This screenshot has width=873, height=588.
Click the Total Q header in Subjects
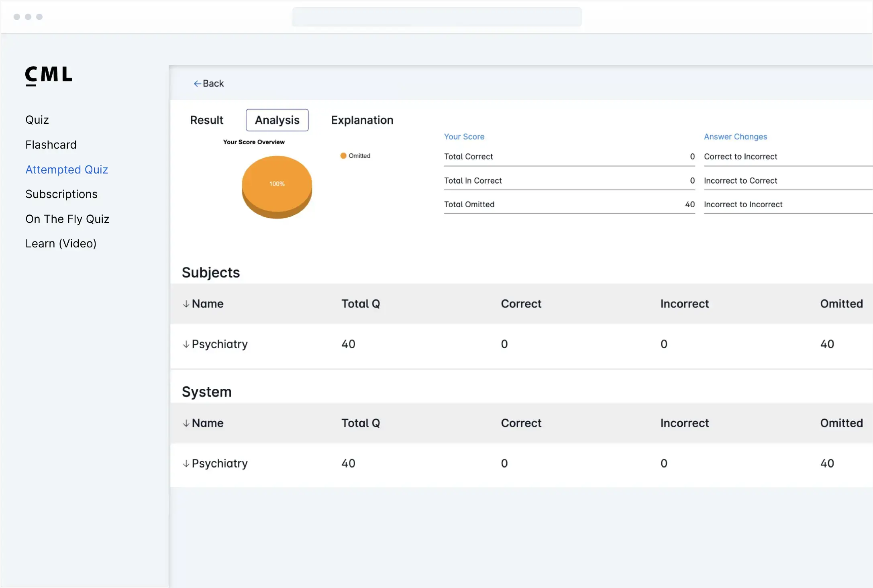point(360,304)
